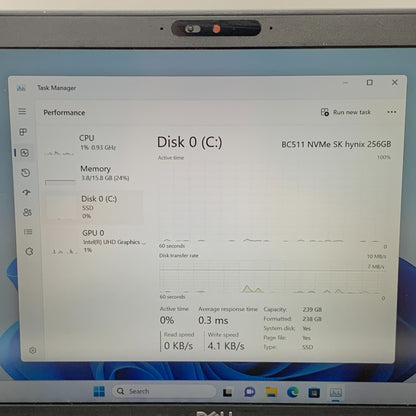Click the 238 GB formatted value
Viewport: 416px width, 416px height.
(312, 319)
